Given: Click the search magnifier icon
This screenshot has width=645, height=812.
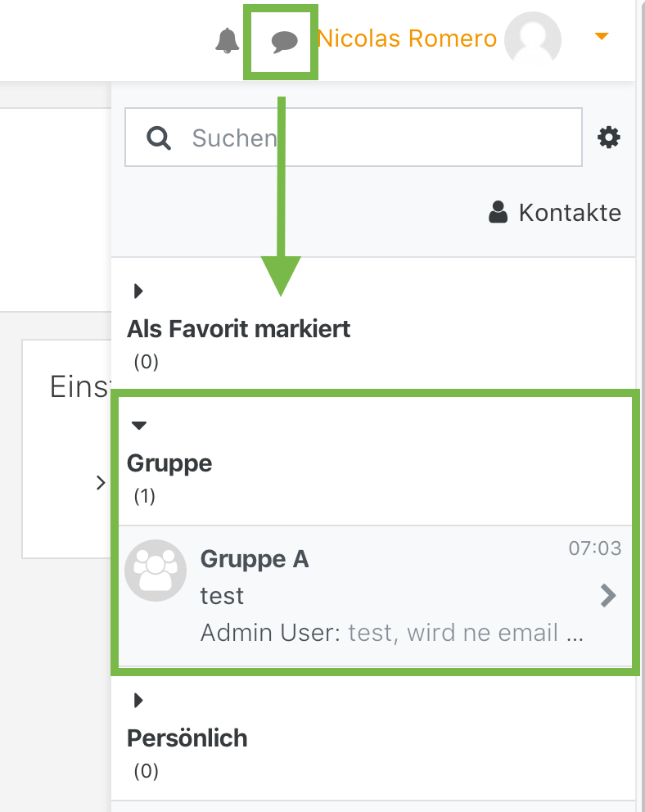Looking at the screenshot, I should coord(158,137).
